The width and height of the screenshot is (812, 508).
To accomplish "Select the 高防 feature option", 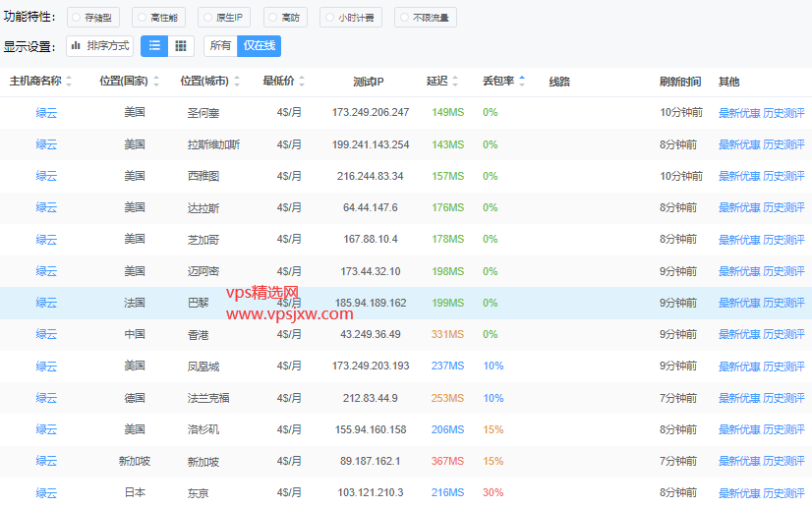I will [x=285, y=18].
